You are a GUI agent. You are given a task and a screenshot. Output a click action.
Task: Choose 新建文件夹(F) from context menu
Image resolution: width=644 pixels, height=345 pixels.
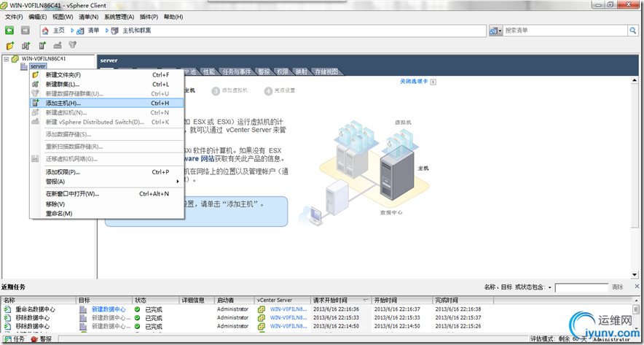pos(107,75)
